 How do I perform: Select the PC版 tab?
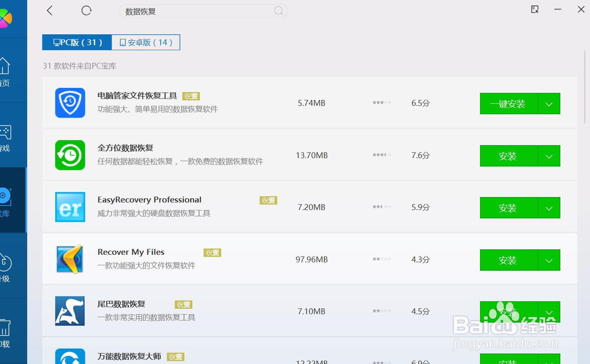click(76, 42)
